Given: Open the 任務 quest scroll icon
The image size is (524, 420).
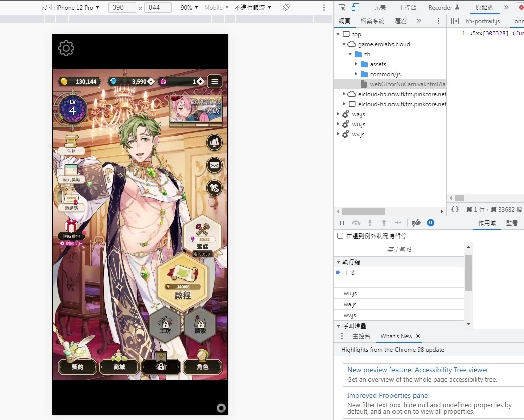Looking at the screenshot, I should pyautogui.click(x=71, y=145).
